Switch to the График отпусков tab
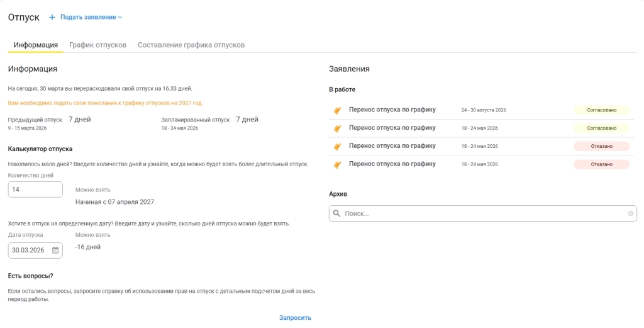Image resolution: width=644 pixels, height=328 pixels. (x=97, y=45)
